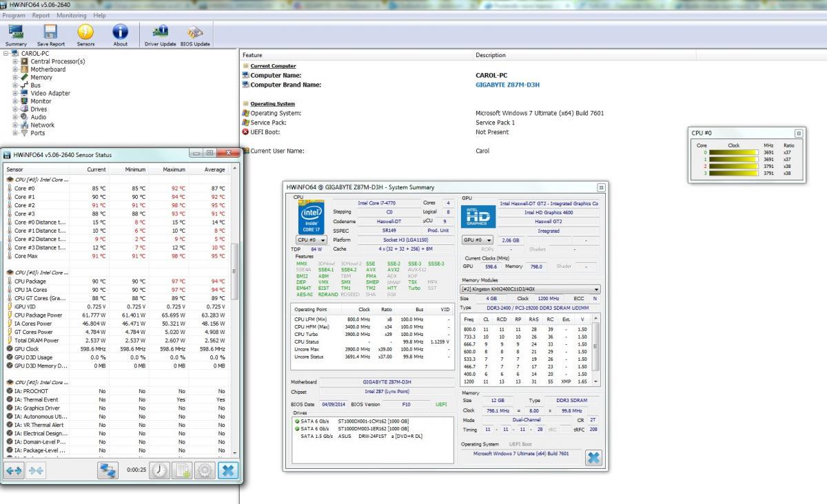Screen dimensions: 827x504
Task: Open the Summary toolbar icon
Action: (16, 34)
